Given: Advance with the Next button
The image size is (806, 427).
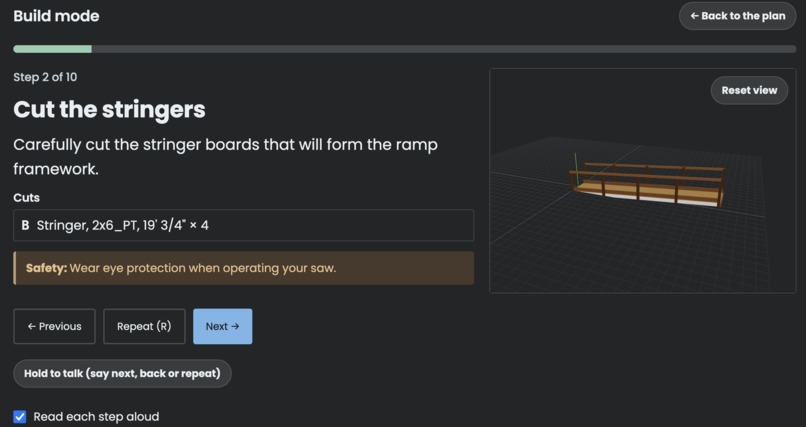Looking at the screenshot, I should coord(223,326).
